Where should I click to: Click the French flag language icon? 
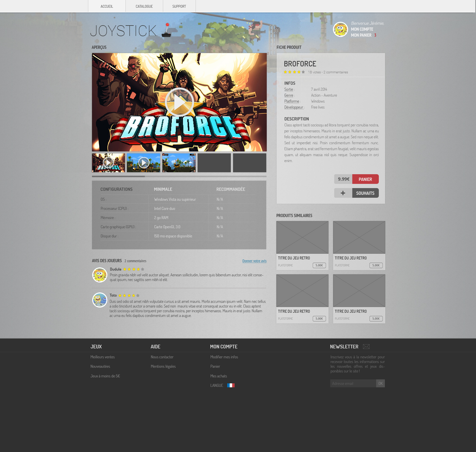coord(231,385)
